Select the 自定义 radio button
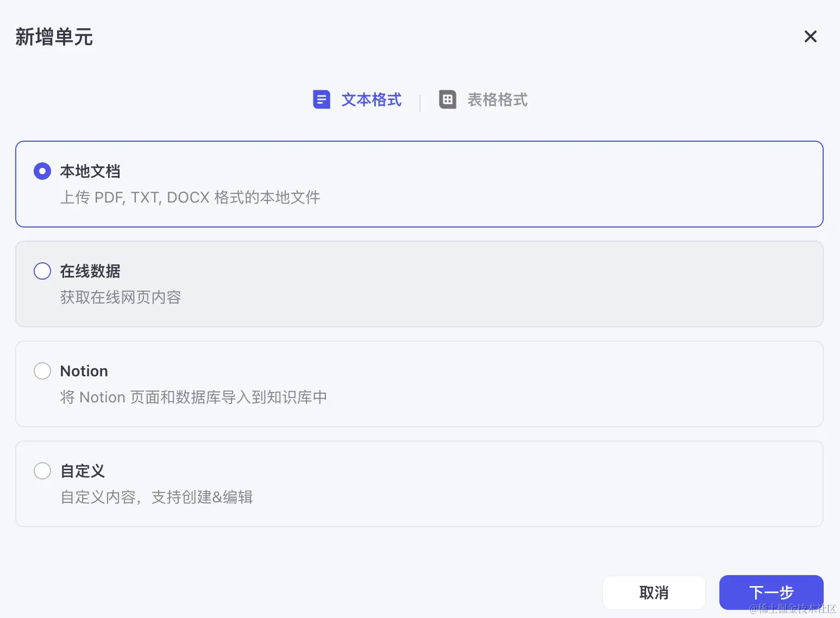840x618 pixels. (x=42, y=471)
